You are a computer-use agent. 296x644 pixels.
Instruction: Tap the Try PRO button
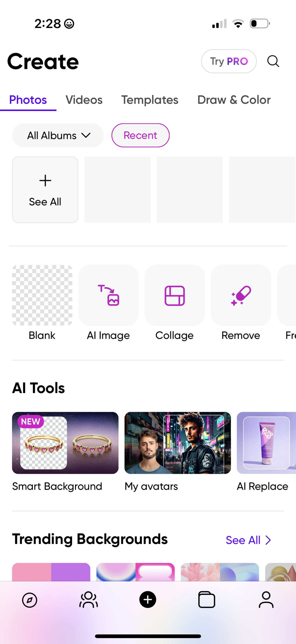(x=229, y=61)
